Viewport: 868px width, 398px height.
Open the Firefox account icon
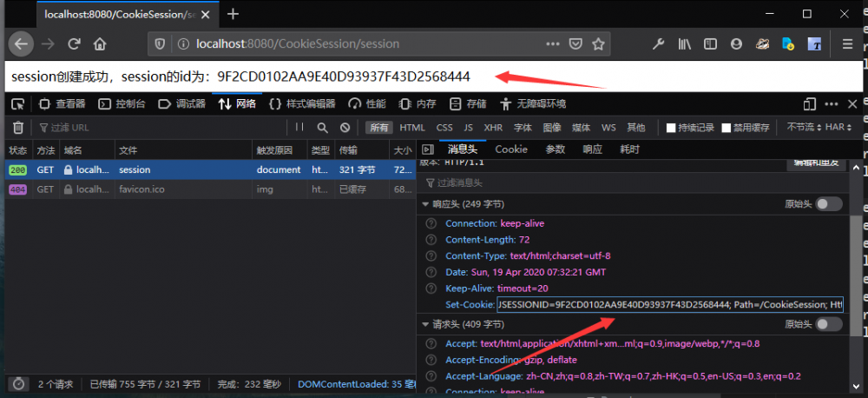pos(736,43)
